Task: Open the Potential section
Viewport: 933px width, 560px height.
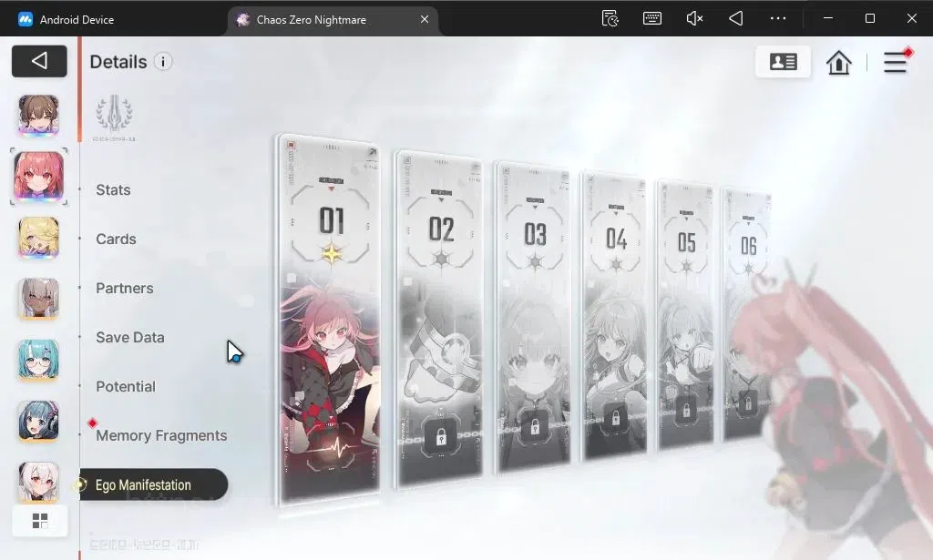Action: click(126, 386)
